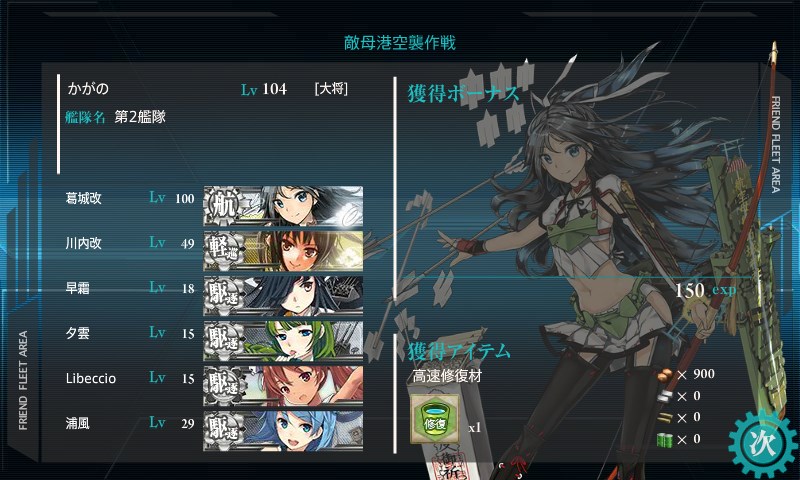
Task: Select 浦風 blue-haired ship banner
Action: coord(283,431)
